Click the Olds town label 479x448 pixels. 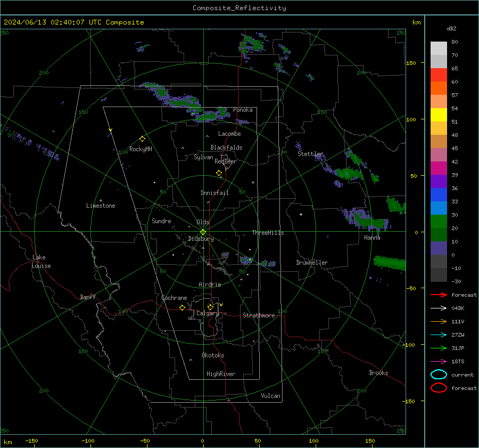pos(203,222)
